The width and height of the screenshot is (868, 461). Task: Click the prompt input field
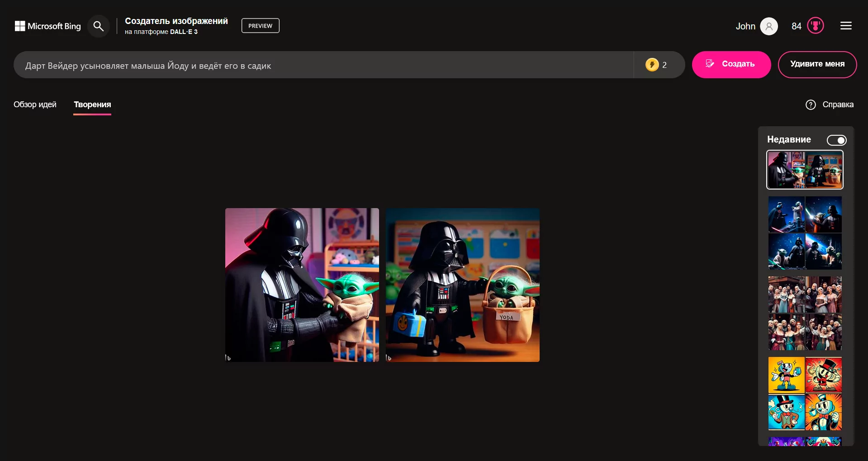(323, 65)
